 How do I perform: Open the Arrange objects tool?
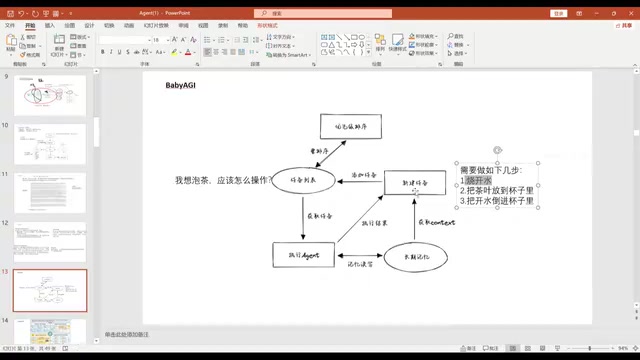[x=380, y=43]
